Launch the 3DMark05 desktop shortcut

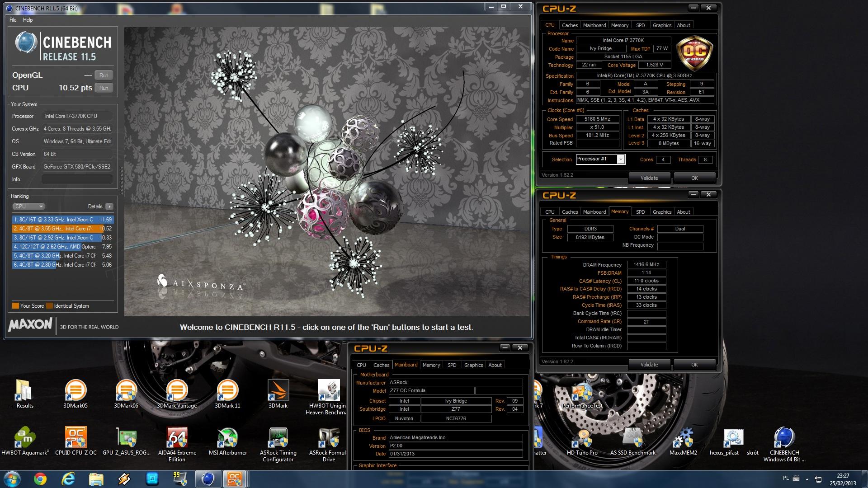(x=75, y=394)
